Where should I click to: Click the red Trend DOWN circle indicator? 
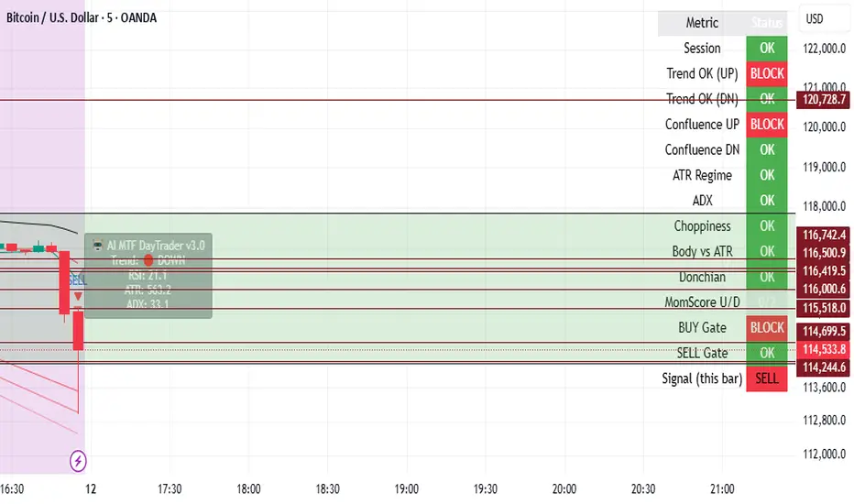coord(148,260)
